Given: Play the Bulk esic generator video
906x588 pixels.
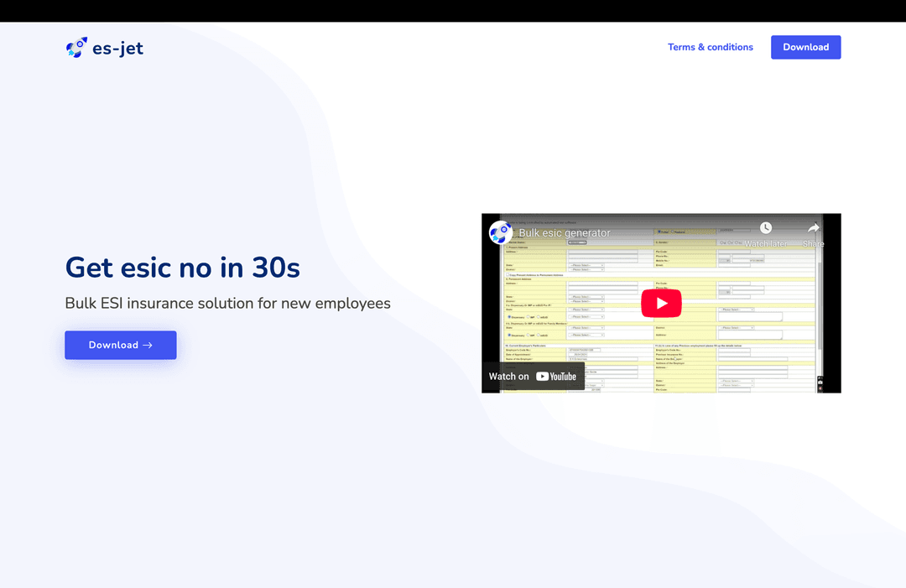Looking at the screenshot, I should point(662,303).
